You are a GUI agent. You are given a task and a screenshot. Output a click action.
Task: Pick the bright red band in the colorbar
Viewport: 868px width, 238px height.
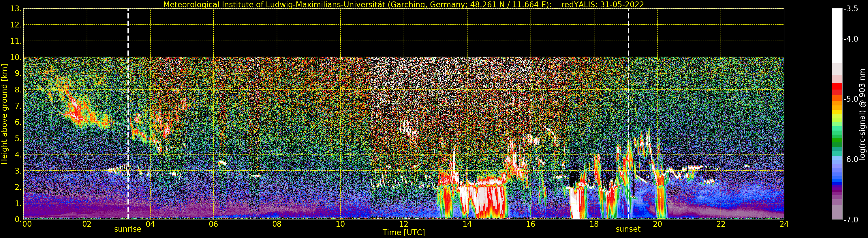pyautogui.click(x=837, y=86)
